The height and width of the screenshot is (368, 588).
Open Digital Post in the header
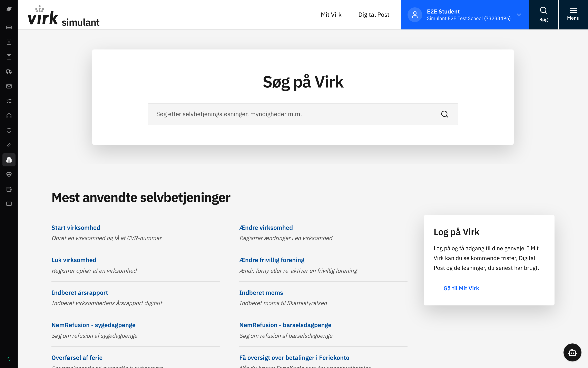point(374,15)
